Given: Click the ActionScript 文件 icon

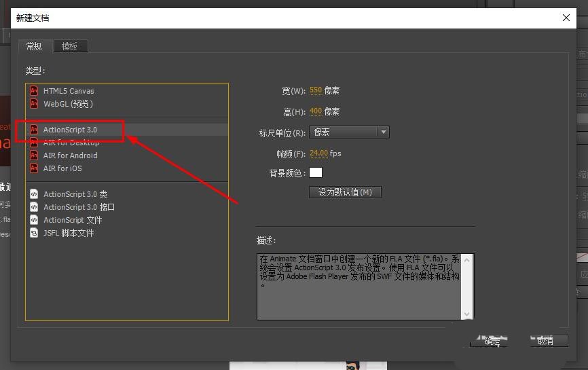Looking at the screenshot, I should (x=34, y=220).
